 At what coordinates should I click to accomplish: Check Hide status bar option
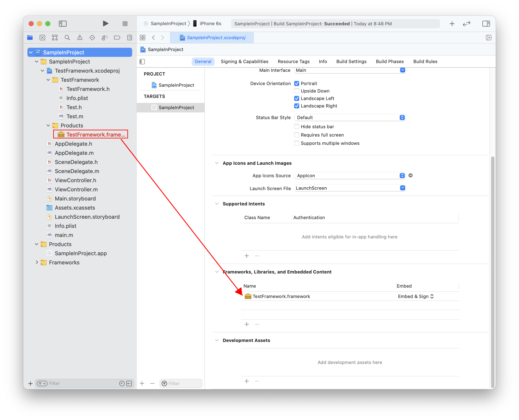point(296,127)
